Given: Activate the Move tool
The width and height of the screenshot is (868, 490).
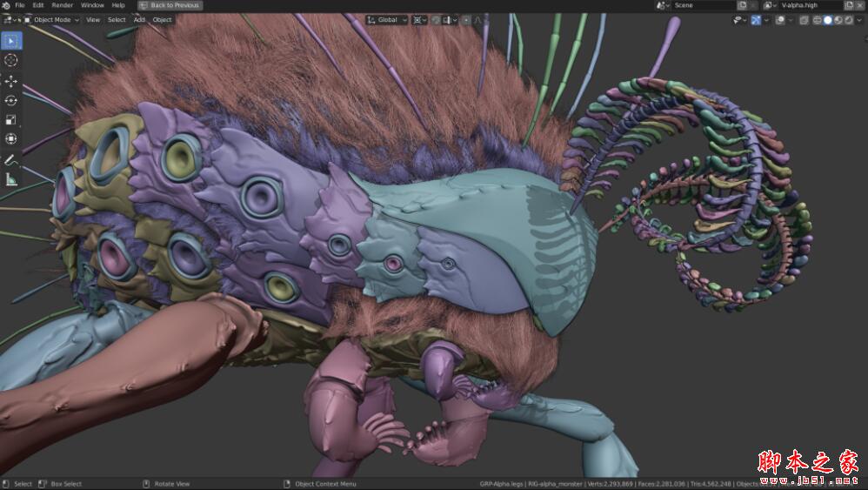Looking at the screenshot, I should [x=11, y=81].
